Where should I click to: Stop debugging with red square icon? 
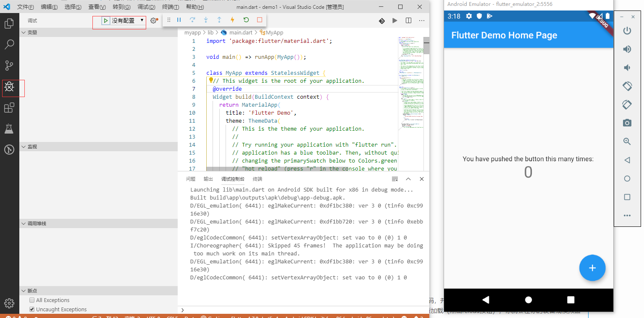pos(259,20)
